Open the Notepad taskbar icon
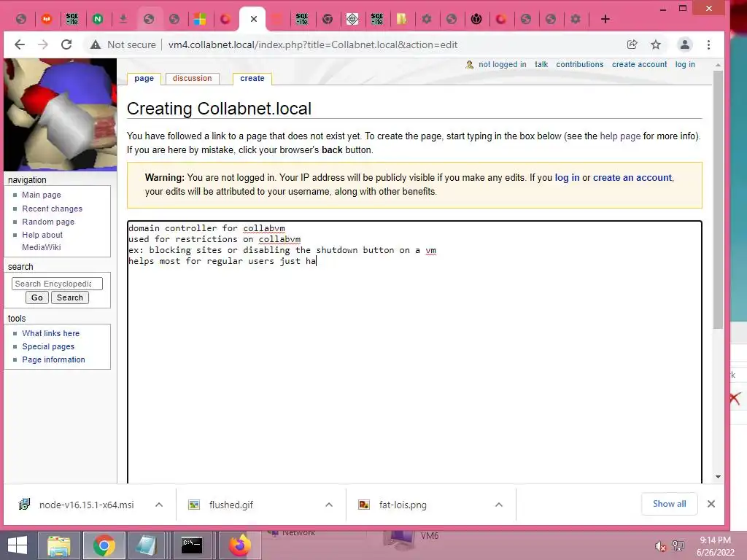Image resolution: width=747 pixels, height=560 pixels. pyautogui.click(x=146, y=545)
